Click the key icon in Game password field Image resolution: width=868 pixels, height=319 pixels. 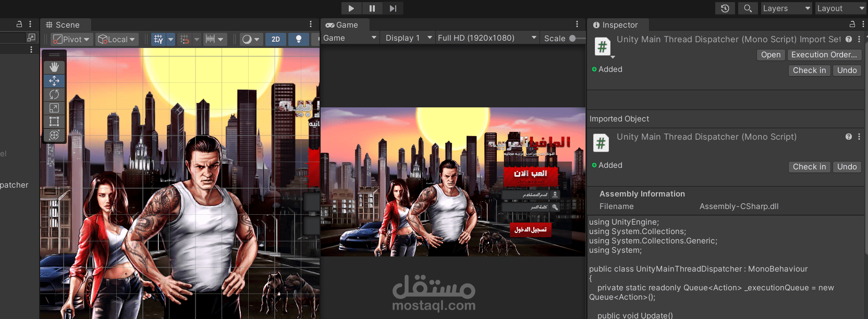[555, 207]
